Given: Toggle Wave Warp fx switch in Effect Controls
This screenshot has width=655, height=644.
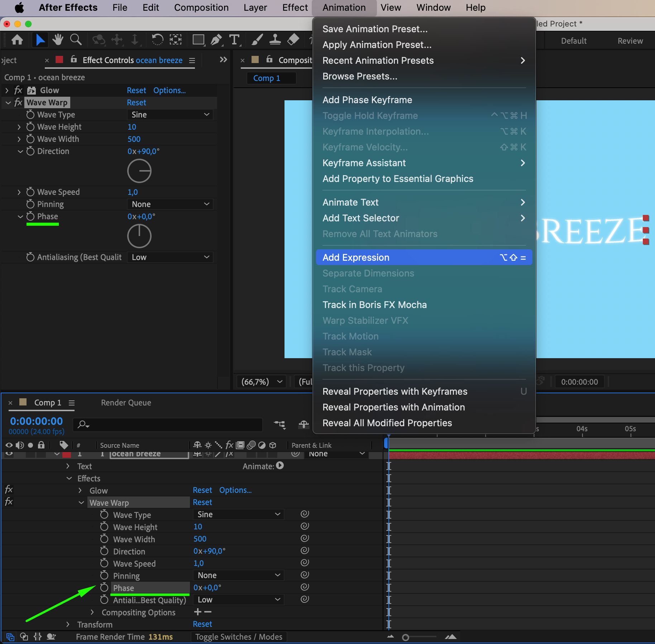Looking at the screenshot, I should [x=18, y=102].
